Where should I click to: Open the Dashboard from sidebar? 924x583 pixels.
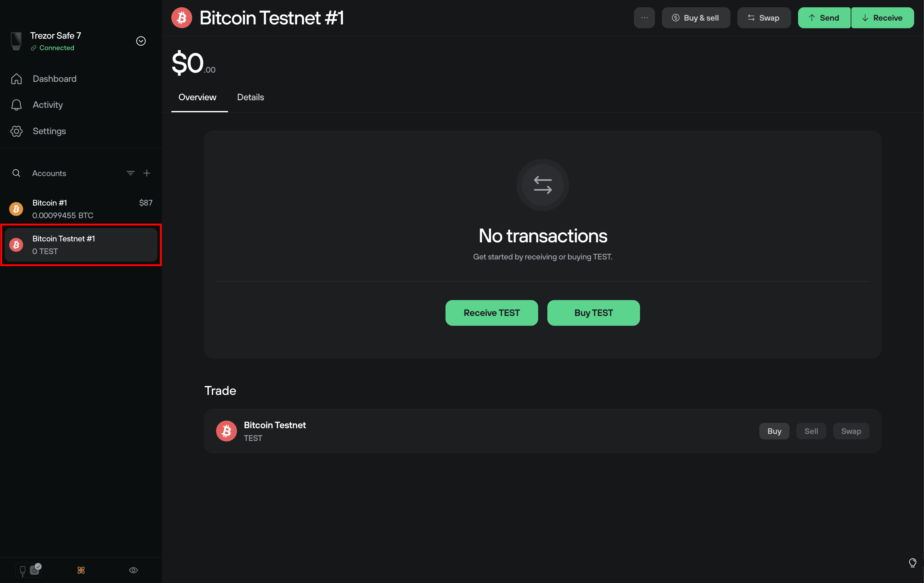[54, 79]
